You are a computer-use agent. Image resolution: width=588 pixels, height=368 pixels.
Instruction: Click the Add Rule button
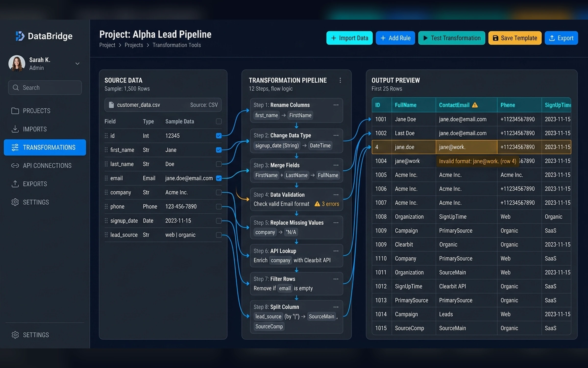pyautogui.click(x=395, y=38)
